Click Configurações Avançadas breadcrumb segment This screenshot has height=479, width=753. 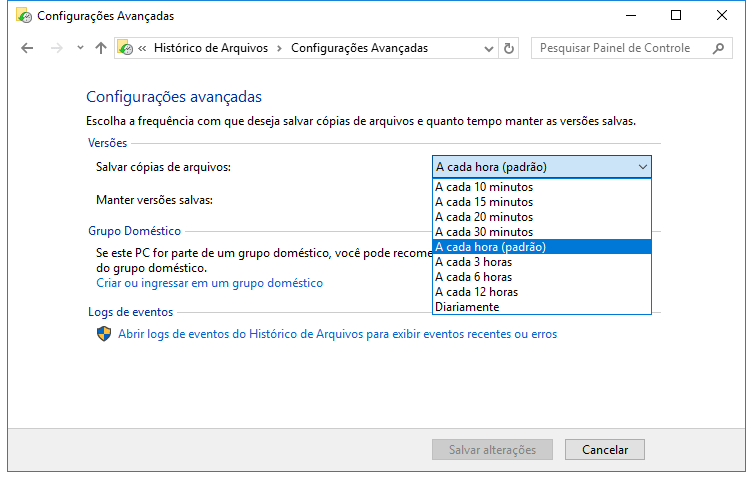point(359,48)
